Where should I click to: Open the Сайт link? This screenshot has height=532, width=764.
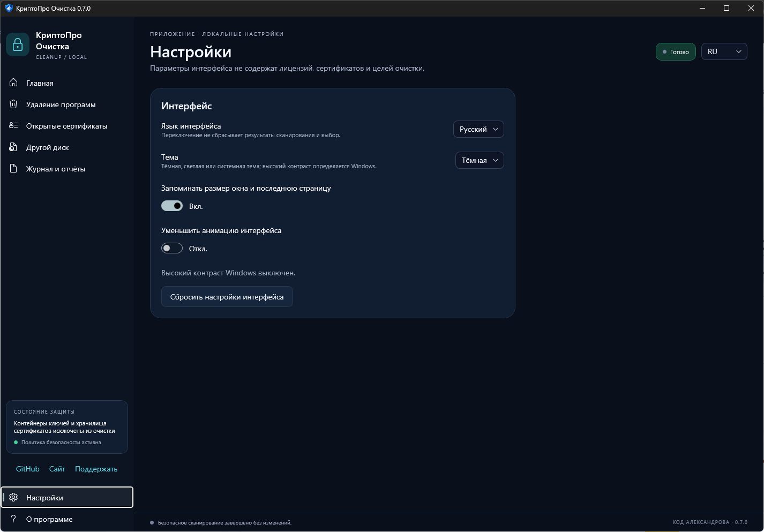tap(57, 469)
